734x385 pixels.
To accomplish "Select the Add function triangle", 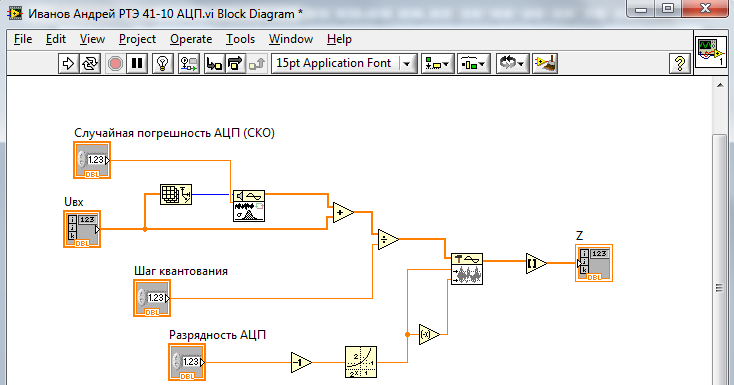I will click(x=343, y=213).
